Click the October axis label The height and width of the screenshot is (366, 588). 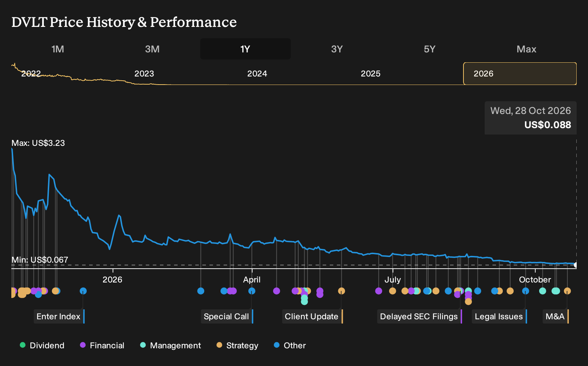(x=535, y=280)
